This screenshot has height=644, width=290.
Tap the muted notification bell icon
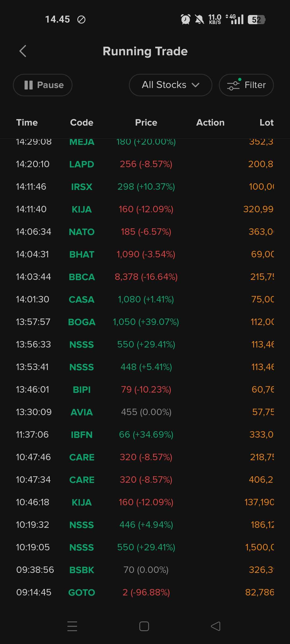[x=199, y=19]
